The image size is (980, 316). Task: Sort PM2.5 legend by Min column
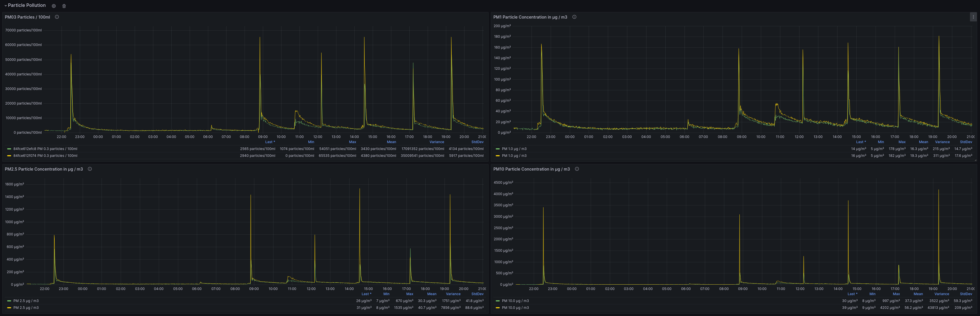click(386, 294)
